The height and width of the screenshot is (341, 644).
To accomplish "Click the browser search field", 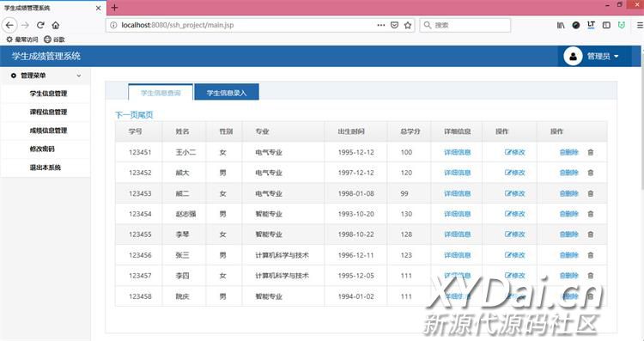I will click(465, 25).
